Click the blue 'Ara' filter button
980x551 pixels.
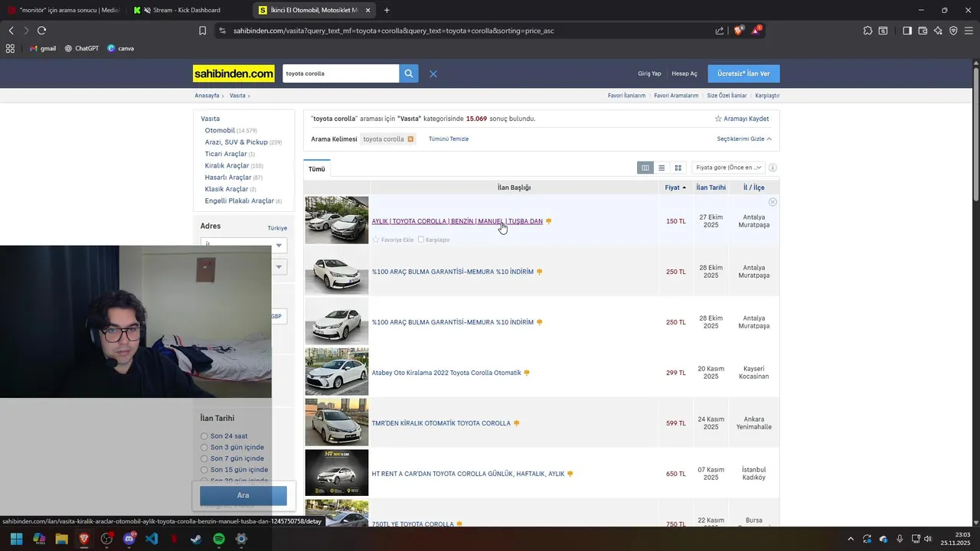(243, 495)
